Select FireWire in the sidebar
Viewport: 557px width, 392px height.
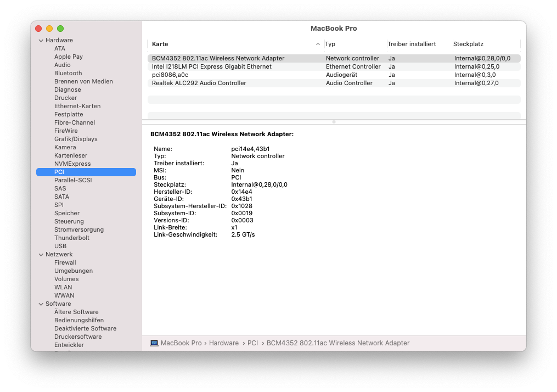click(66, 131)
